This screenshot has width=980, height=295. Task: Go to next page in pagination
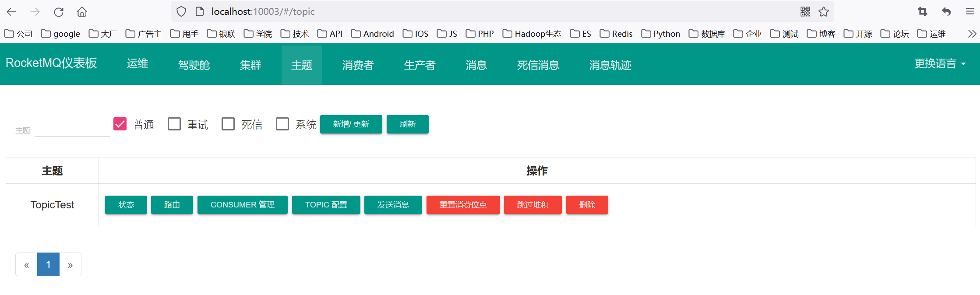point(70,265)
